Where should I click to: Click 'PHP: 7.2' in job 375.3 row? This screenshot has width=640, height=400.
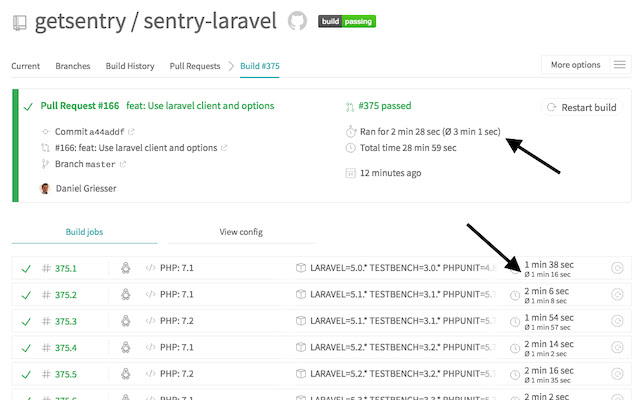click(x=177, y=321)
